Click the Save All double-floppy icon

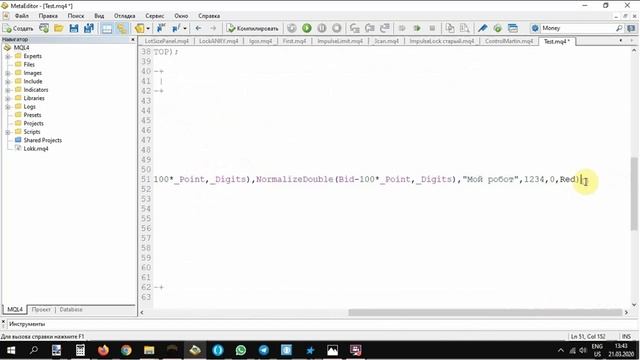[89, 28]
